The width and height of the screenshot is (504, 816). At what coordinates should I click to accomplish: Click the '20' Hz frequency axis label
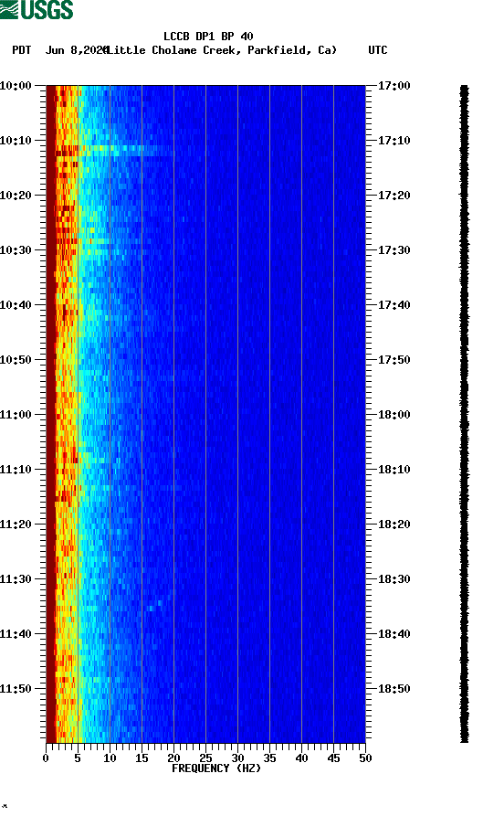173,758
